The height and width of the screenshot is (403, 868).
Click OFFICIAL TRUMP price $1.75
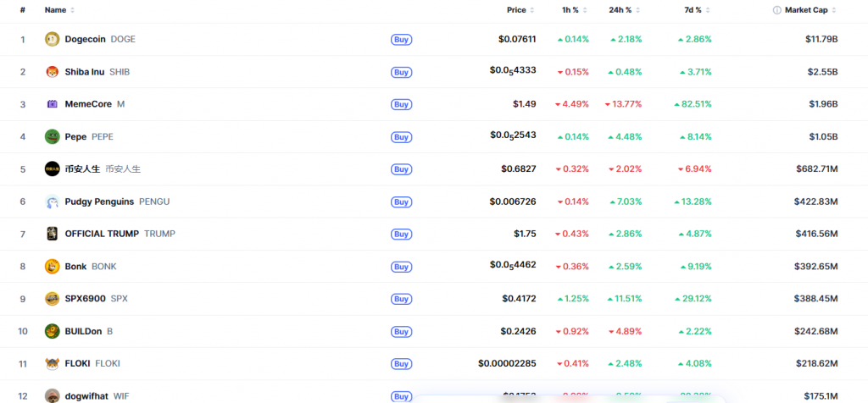click(x=525, y=234)
